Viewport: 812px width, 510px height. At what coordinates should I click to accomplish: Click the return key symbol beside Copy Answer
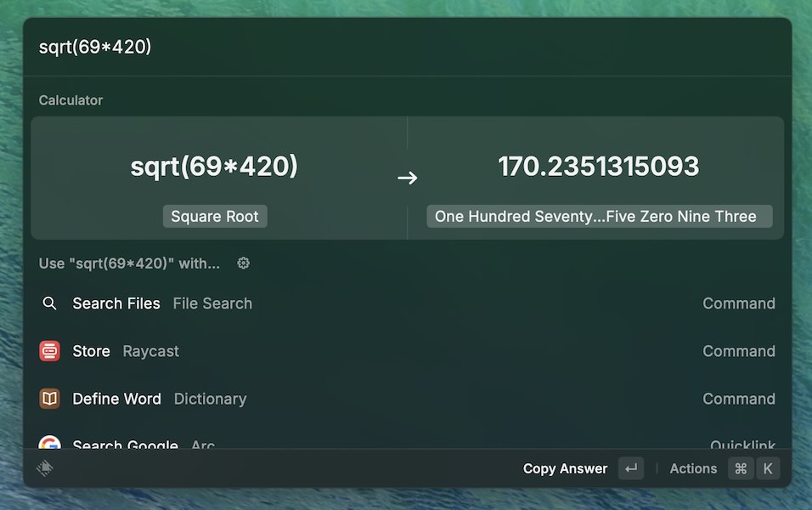[630, 468]
